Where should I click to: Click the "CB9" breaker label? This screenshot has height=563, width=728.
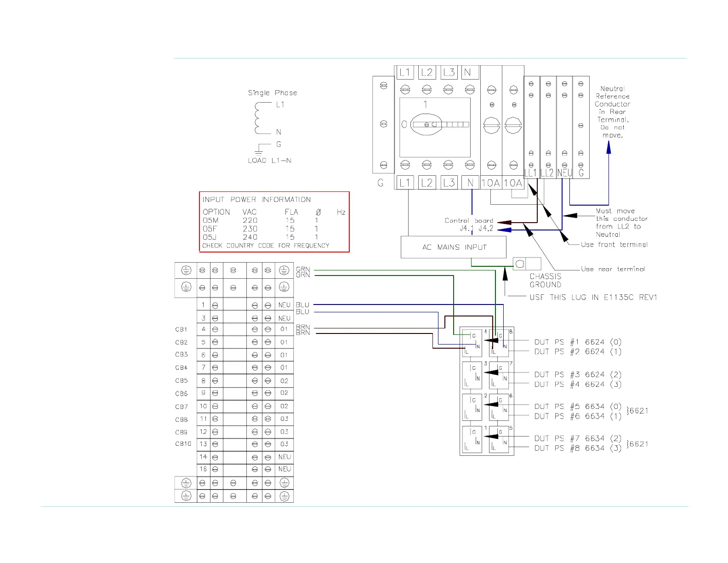pyautogui.click(x=181, y=432)
